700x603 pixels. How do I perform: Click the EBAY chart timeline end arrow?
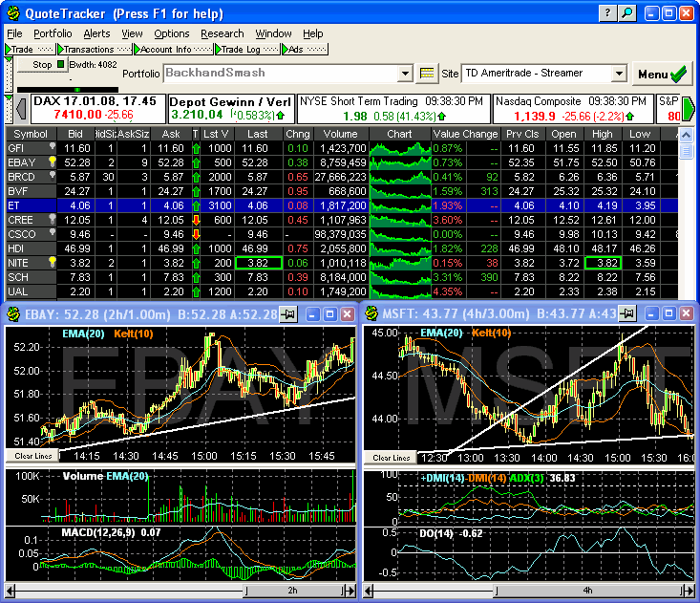(x=350, y=591)
